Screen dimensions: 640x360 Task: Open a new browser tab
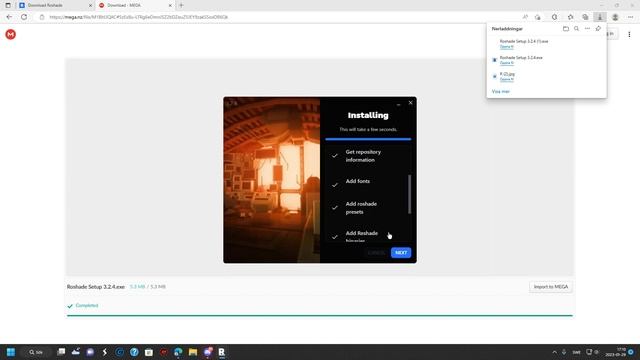click(181, 5)
